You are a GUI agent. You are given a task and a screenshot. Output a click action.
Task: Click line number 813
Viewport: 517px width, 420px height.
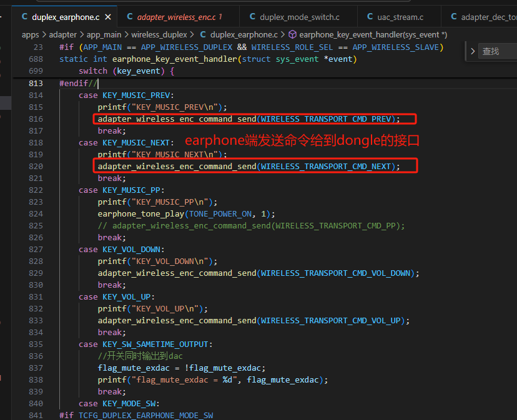(36, 83)
